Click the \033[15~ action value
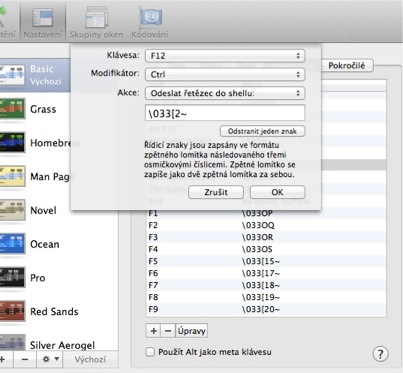This screenshot has height=373, width=403. [261, 261]
